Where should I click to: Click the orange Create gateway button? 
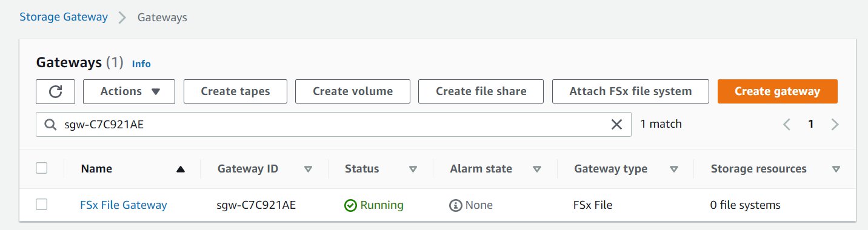(x=778, y=91)
